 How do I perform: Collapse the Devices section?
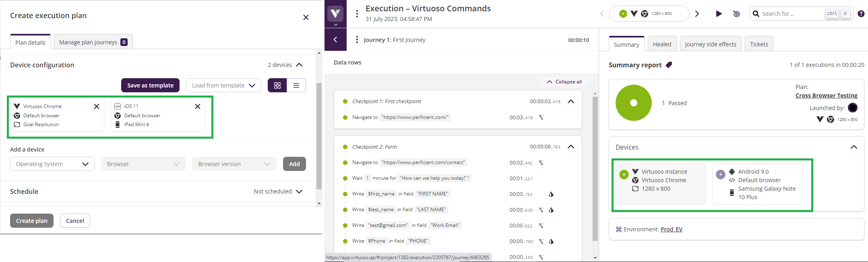point(854,147)
